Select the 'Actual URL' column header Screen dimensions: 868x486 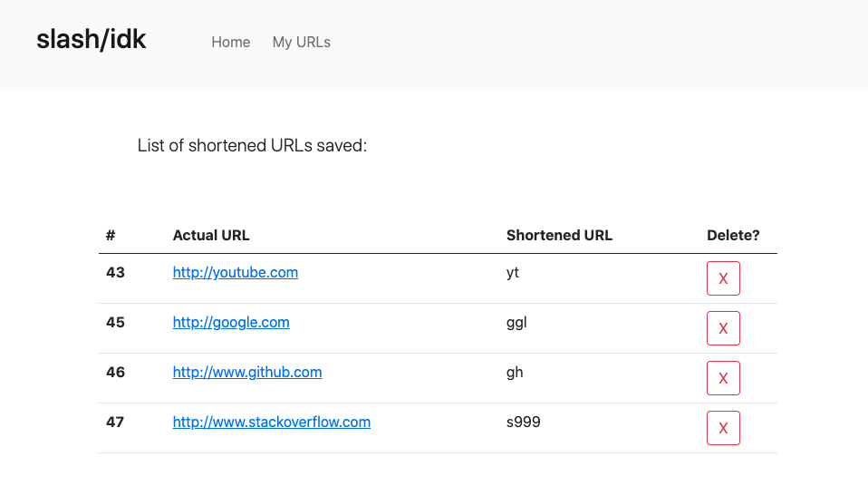(x=211, y=235)
